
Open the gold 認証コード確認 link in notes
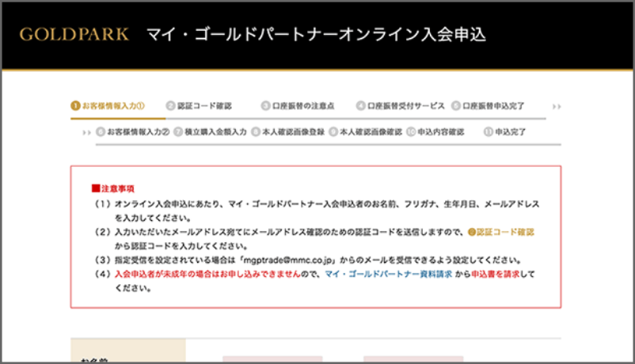501,232
